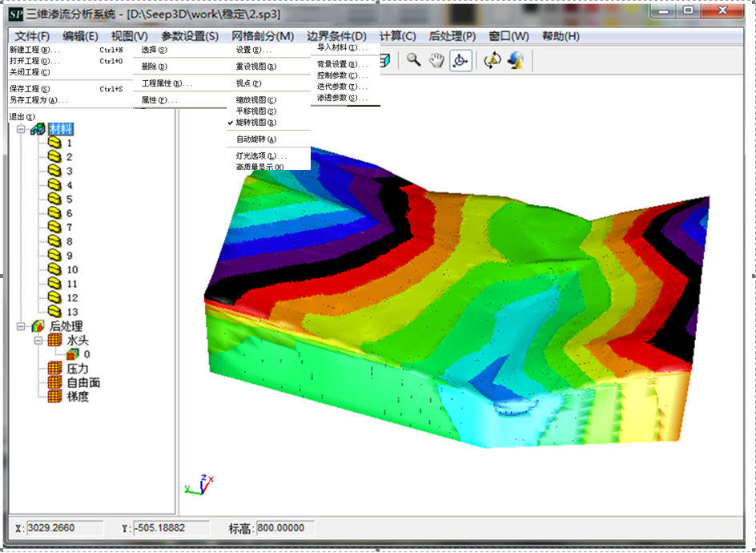756x553 pixels.
Task: Select the zoom magnifier tool
Action: [x=413, y=61]
